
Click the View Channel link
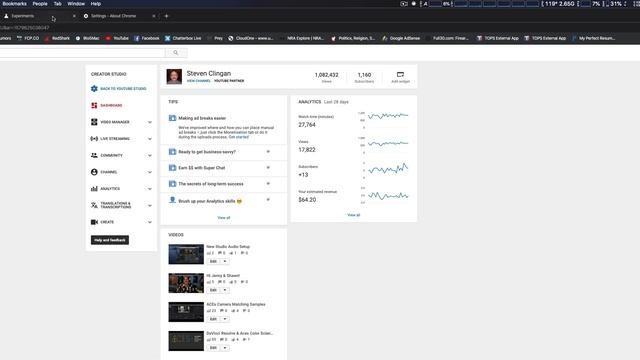coord(199,81)
